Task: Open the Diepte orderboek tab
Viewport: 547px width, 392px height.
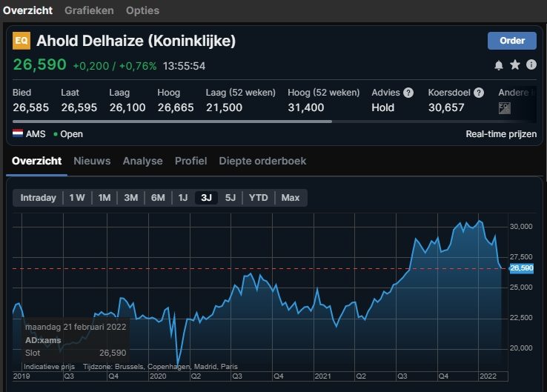Action: click(262, 161)
